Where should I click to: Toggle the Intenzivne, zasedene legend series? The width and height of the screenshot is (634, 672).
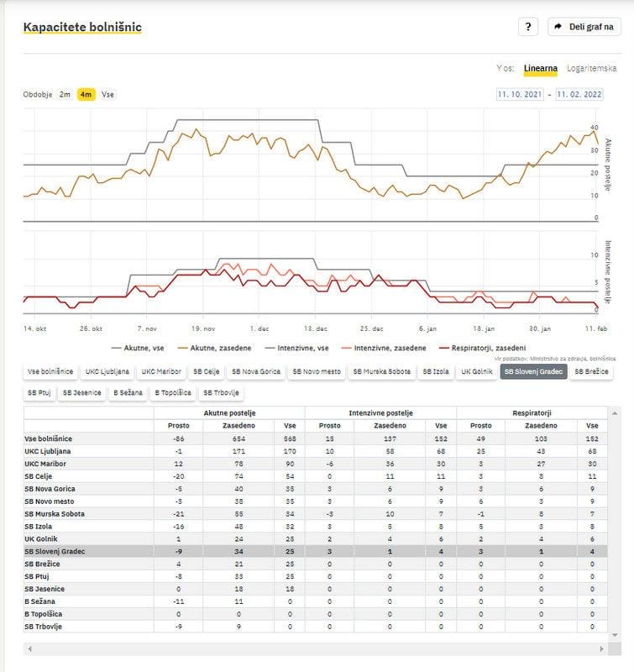click(383, 348)
